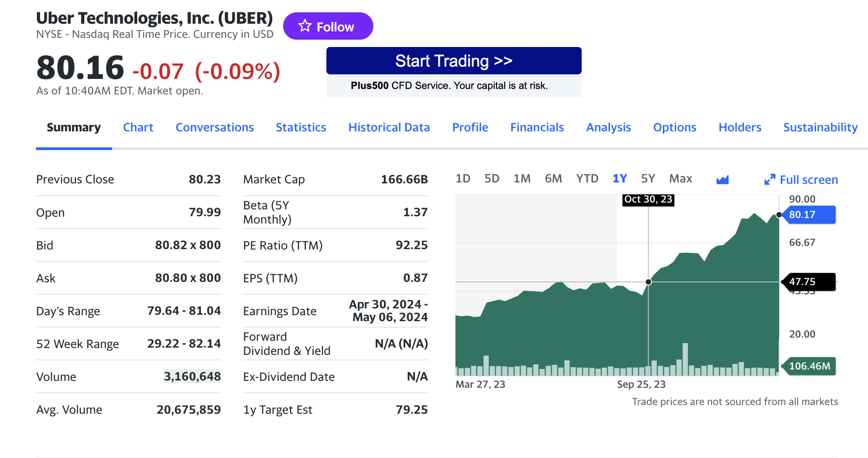Go to the Statistics tab
The height and width of the screenshot is (458, 868).
301,127
